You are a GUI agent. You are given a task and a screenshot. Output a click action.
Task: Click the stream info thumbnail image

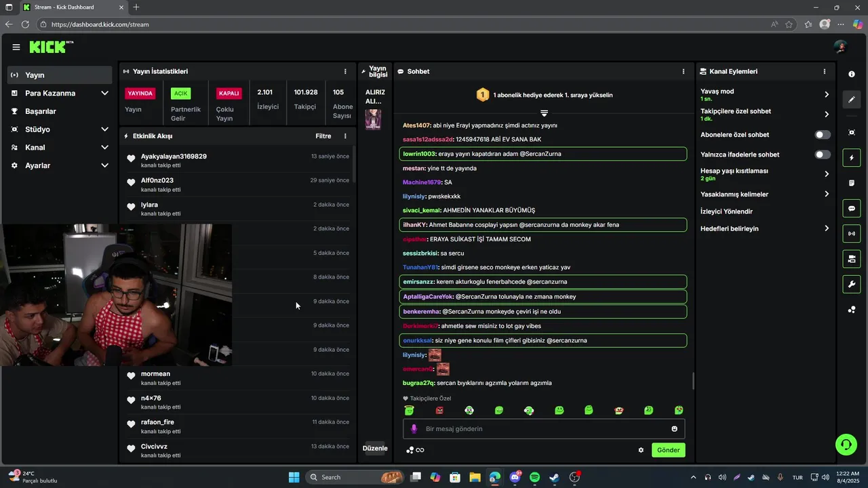click(373, 119)
